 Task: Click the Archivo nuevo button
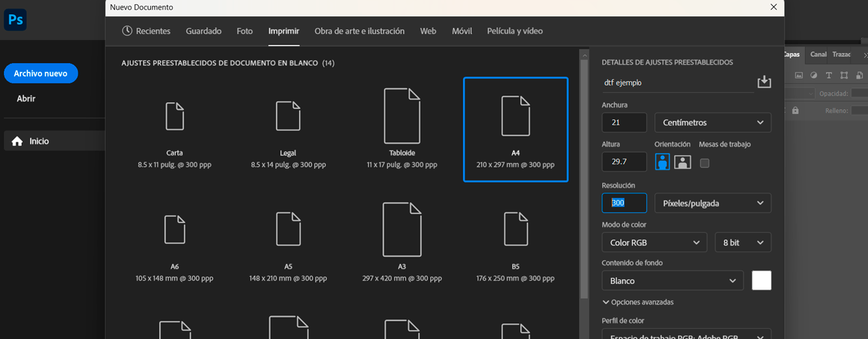tap(41, 73)
